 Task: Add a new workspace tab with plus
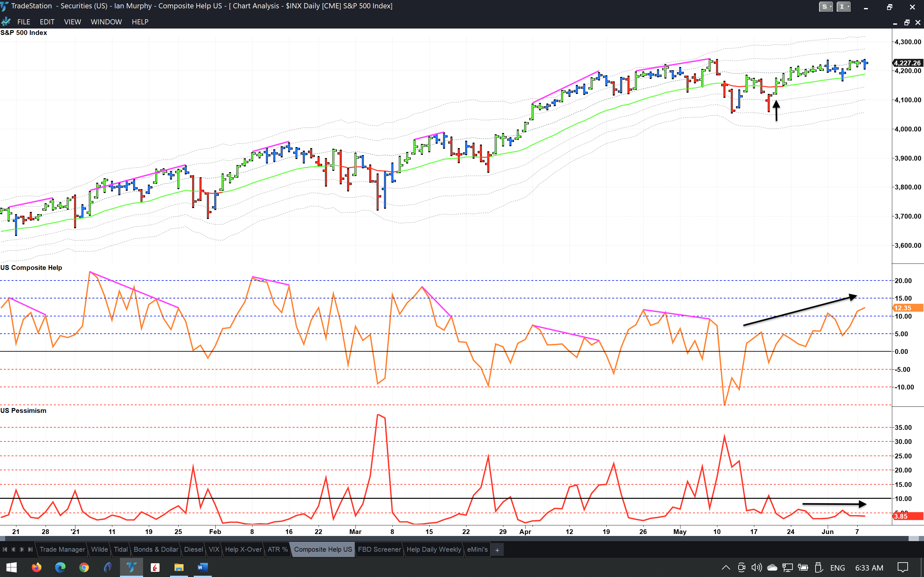497,550
